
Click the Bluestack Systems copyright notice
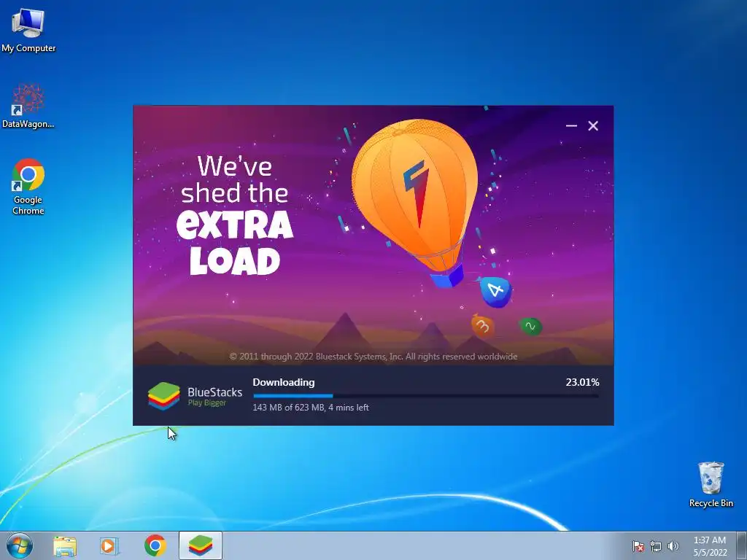pyautogui.click(x=373, y=357)
